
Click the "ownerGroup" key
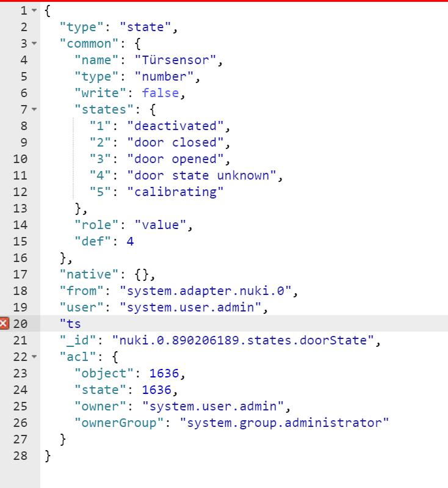pos(119,423)
